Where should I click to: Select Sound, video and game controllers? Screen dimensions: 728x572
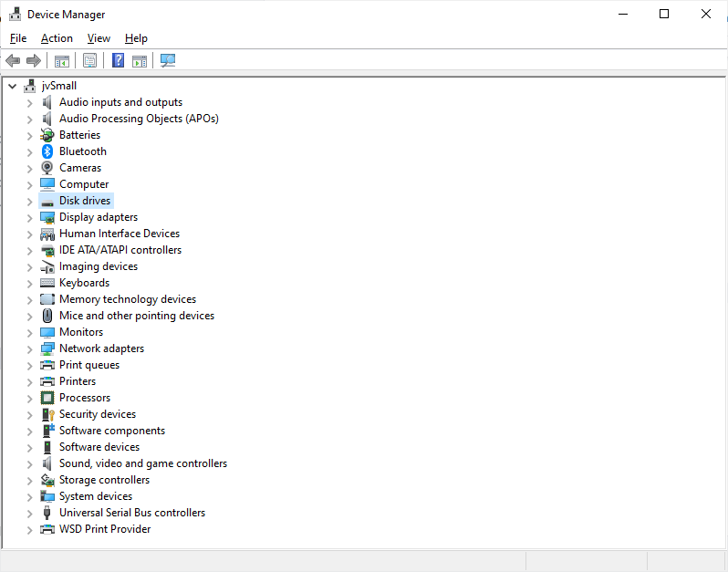[x=142, y=463]
